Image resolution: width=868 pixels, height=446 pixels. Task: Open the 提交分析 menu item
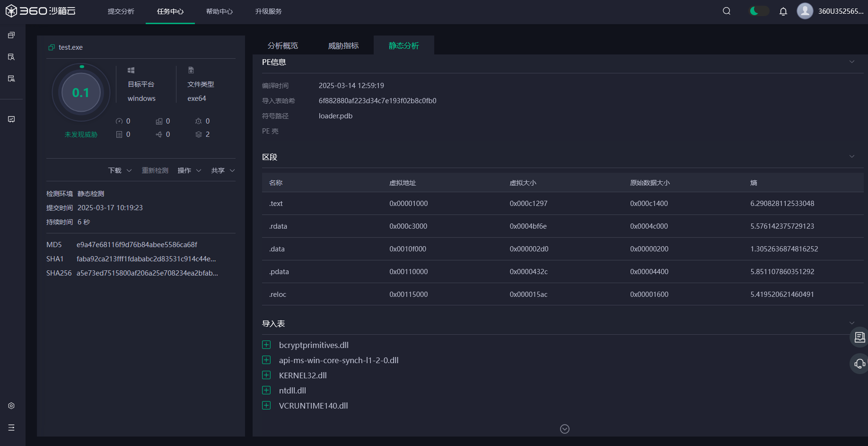121,11
